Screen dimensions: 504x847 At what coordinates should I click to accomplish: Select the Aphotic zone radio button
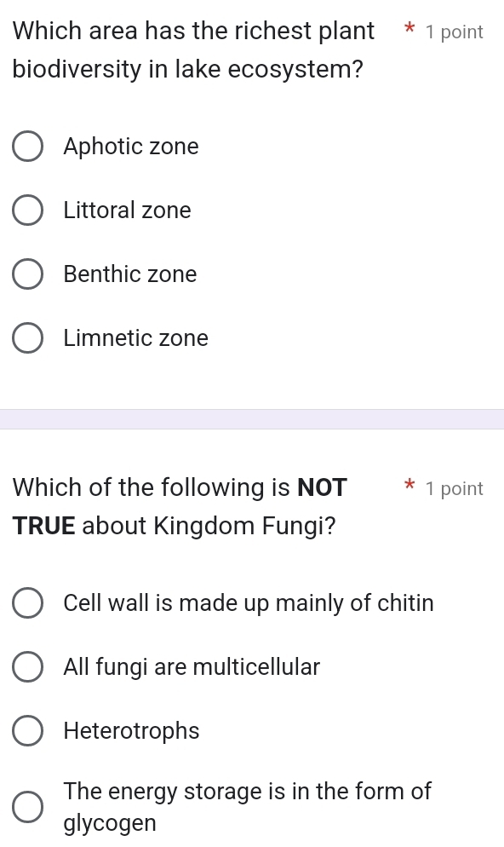(x=27, y=146)
